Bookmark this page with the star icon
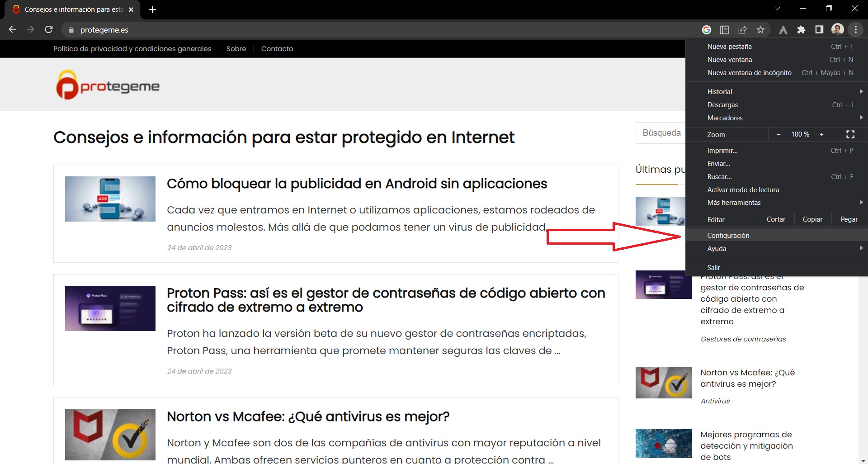Viewport: 868px width, 464px height. tap(760, 30)
